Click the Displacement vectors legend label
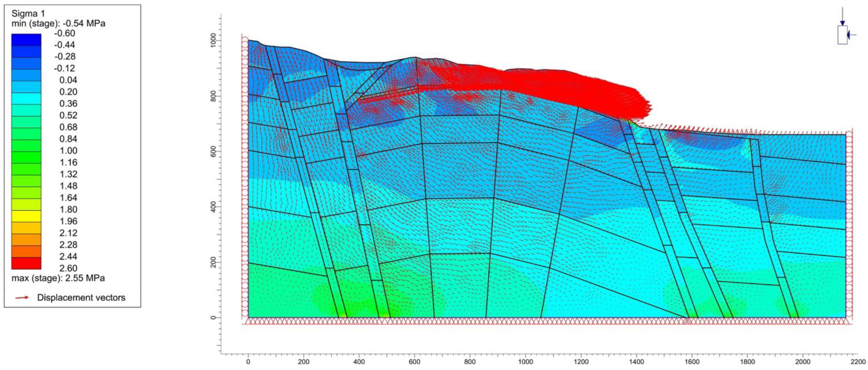868x370 pixels. [81, 298]
